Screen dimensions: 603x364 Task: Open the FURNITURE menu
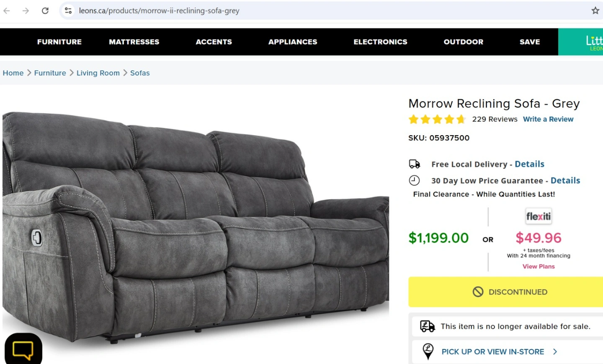59,42
